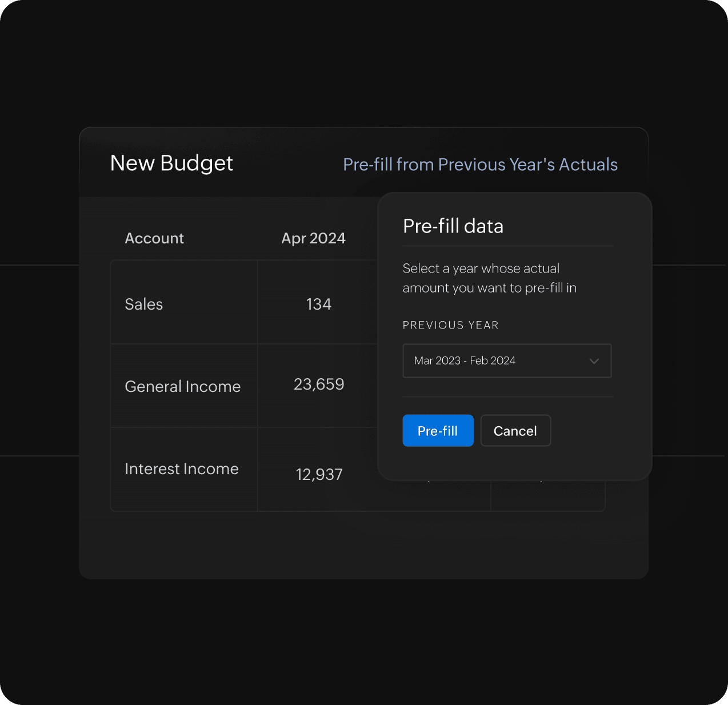Select the Sales amount cell showing 134
728x705 pixels.
pos(318,304)
